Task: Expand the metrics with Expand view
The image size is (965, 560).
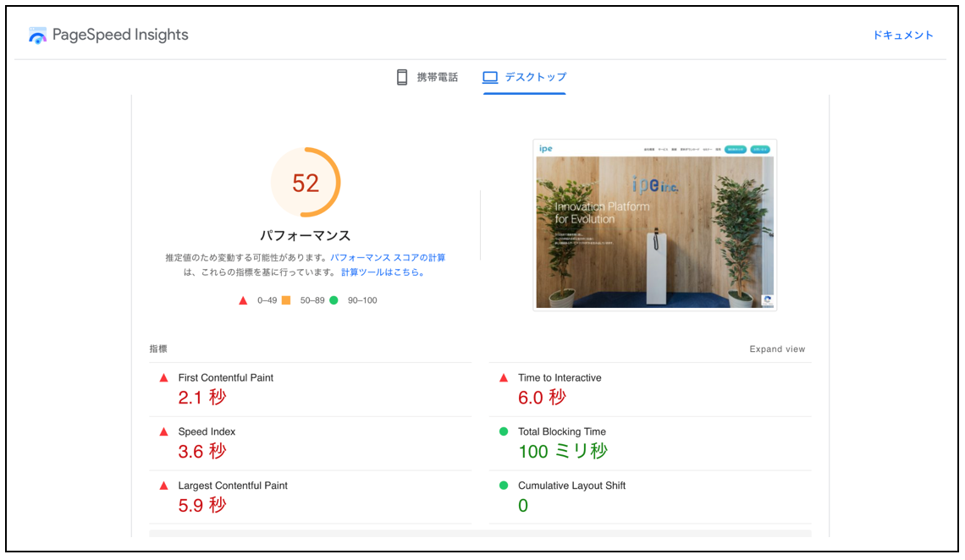Action: click(777, 349)
